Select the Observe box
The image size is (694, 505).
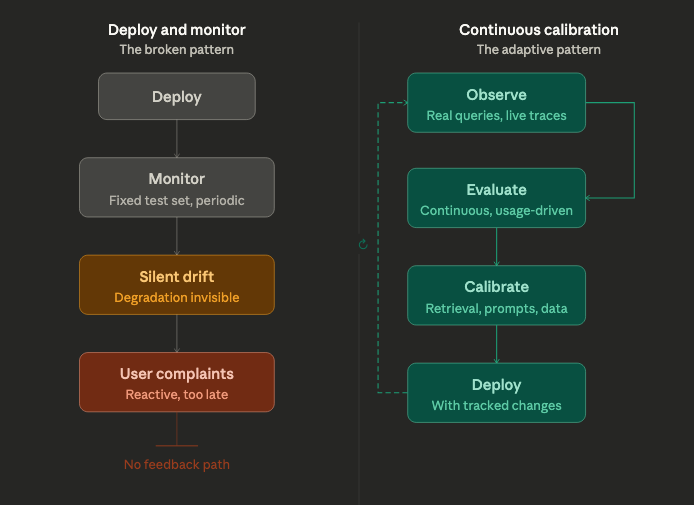[496, 103]
